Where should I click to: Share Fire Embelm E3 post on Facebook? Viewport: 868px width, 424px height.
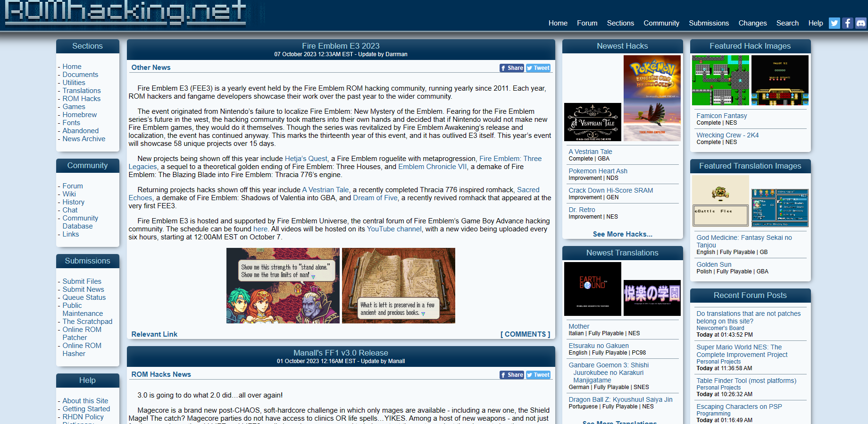[512, 68]
